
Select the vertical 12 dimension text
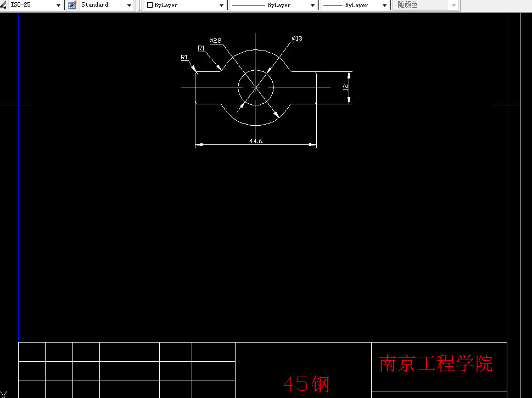(345, 87)
